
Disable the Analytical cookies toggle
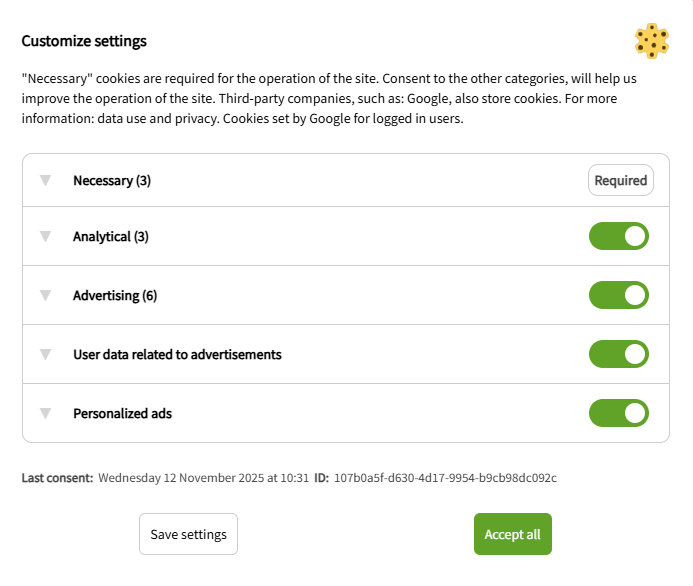pyautogui.click(x=619, y=237)
